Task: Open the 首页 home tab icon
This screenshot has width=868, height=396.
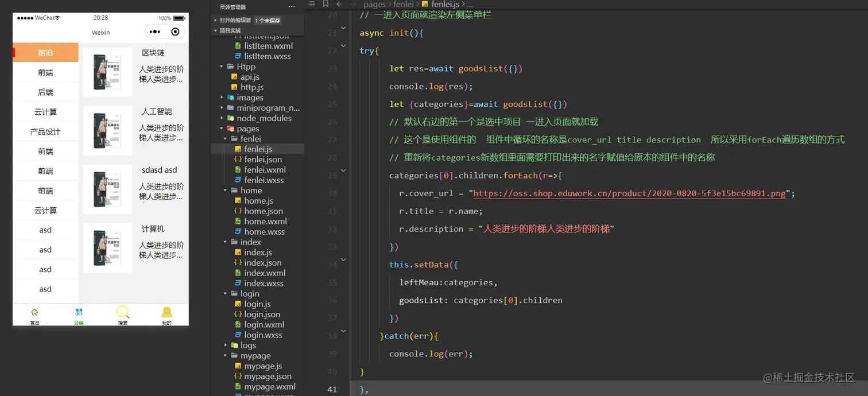Action: click(x=34, y=312)
